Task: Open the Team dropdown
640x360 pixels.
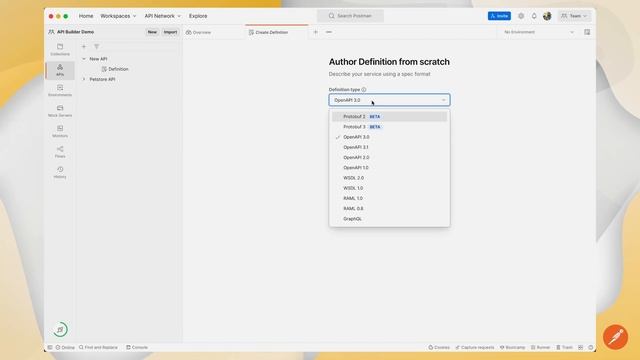Action: point(574,16)
